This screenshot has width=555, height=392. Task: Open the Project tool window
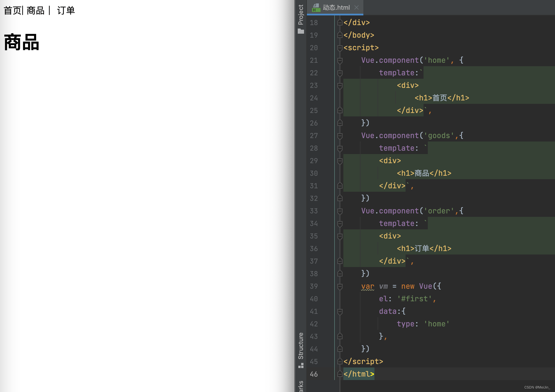(x=301, y=19)
